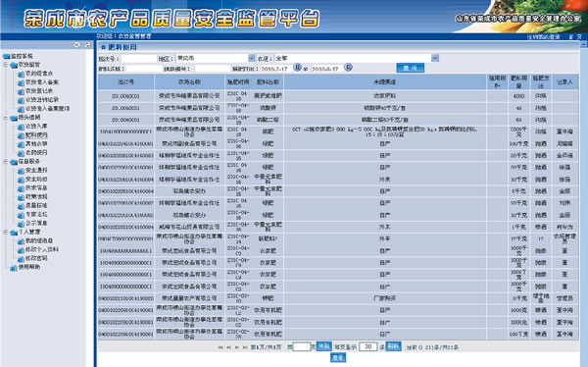The image size is (588, 367).
Task: Click into the 批次号 input field
Action: [x=138, y=59]
